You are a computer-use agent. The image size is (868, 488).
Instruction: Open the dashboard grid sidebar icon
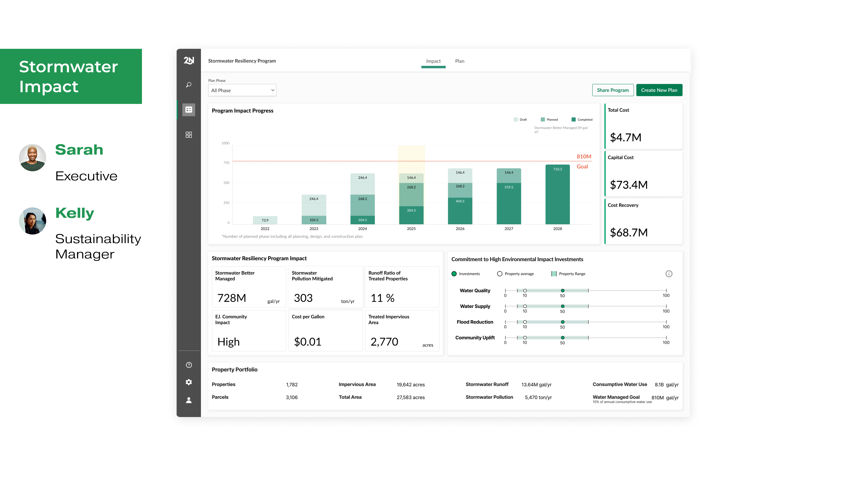pyautogui.click(x=189, y=135)
